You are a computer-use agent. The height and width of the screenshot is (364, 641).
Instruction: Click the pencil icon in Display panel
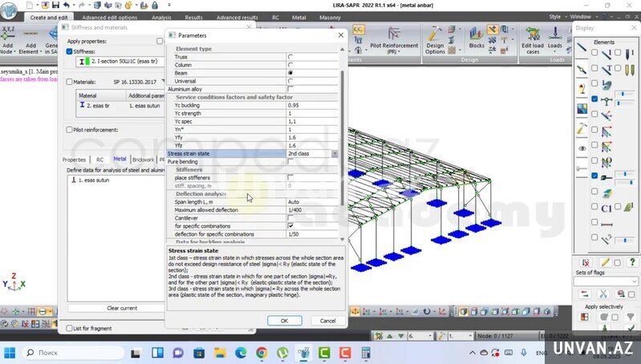pyautogui.click(x=606, y=262)
